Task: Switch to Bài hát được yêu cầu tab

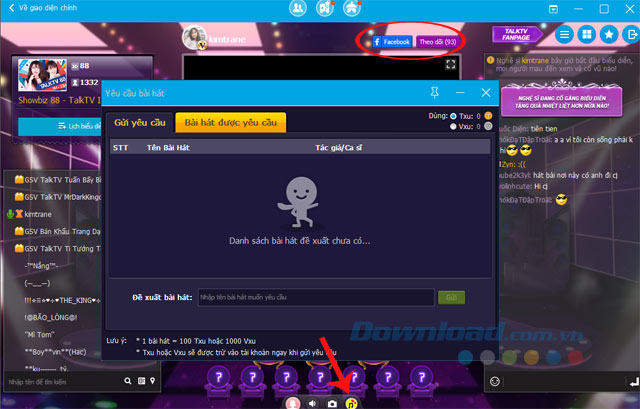Action: (231, 122)
